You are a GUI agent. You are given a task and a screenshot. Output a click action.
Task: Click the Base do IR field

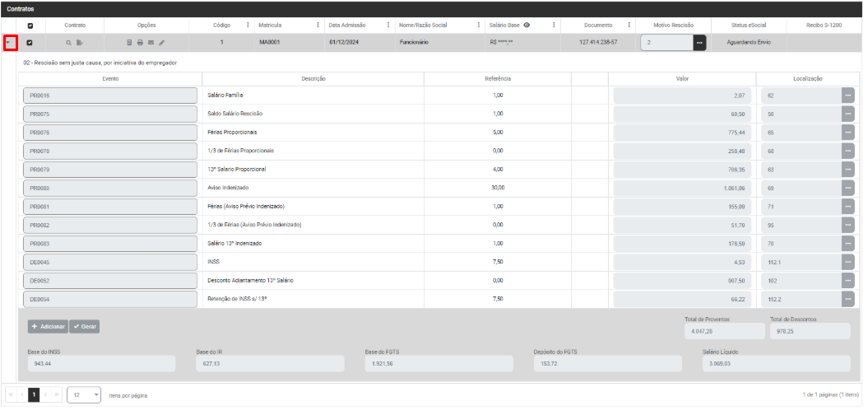[270, 363]
